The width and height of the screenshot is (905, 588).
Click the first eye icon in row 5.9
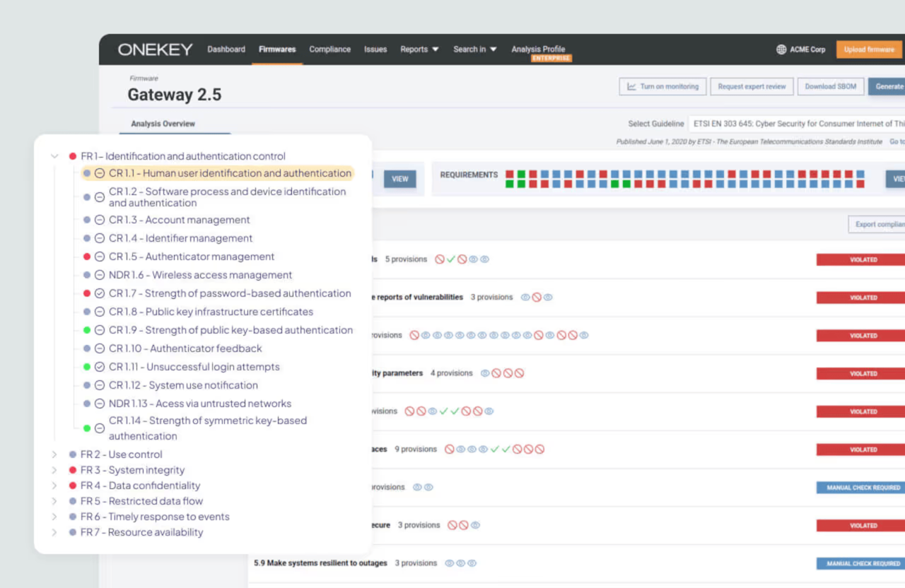coord(449,563)
